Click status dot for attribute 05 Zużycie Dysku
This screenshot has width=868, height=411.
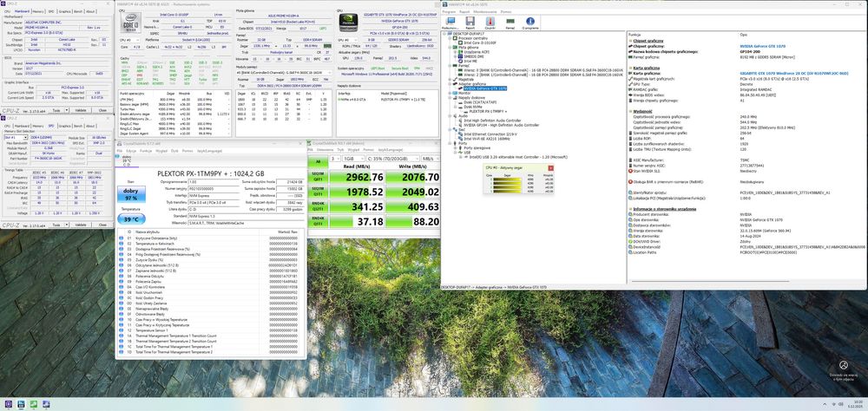click(122, 259)
